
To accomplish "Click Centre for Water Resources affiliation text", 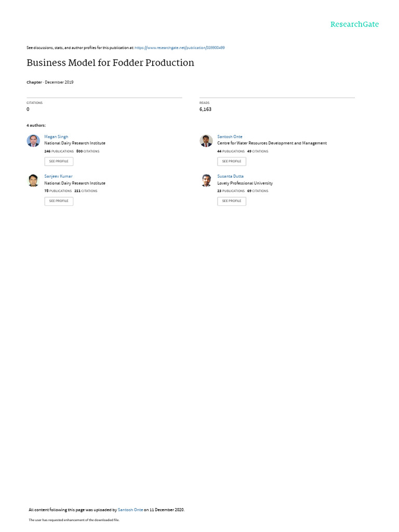I will tap(272, 143).
